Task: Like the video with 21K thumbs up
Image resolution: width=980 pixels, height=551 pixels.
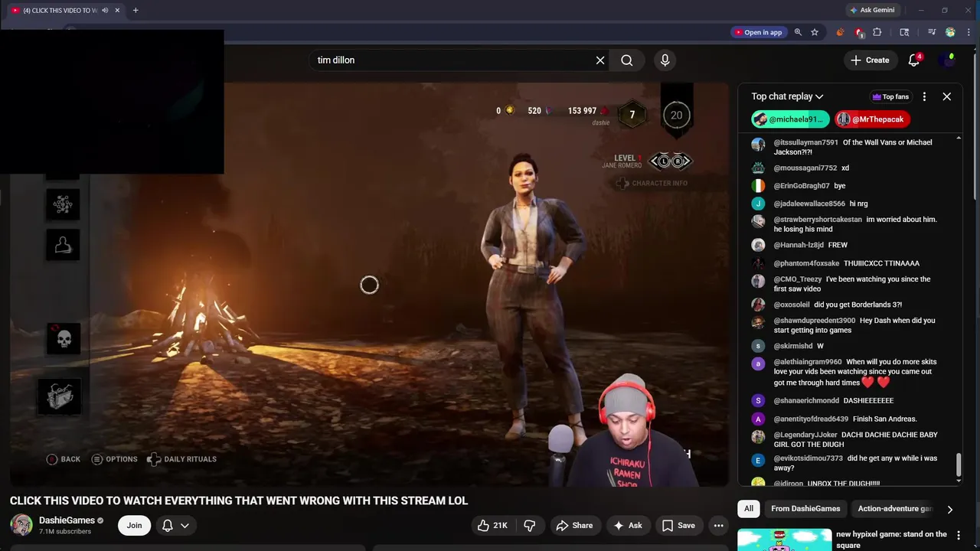Action: 492,525
